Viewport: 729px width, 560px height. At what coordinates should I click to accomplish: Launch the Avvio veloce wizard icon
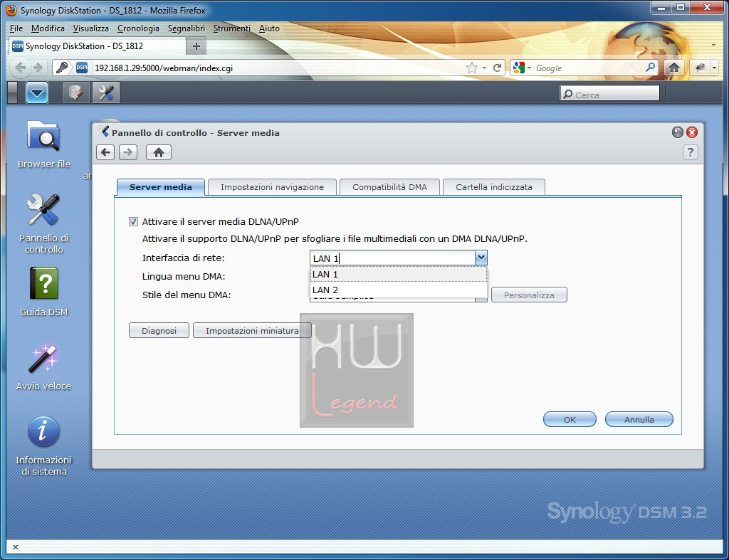pos(43,366)
